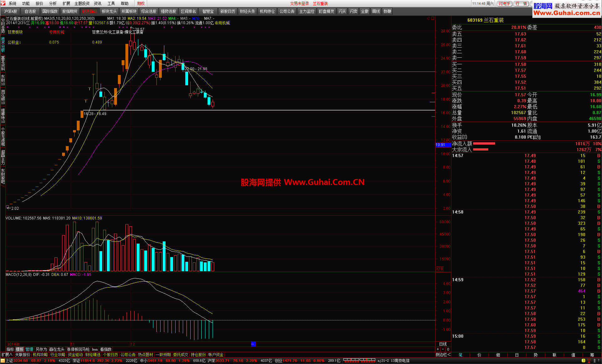Click the 闪电手 button at top right
This screenshot has width=602, height=364.
pyautogui.click(x=505, y=4)
